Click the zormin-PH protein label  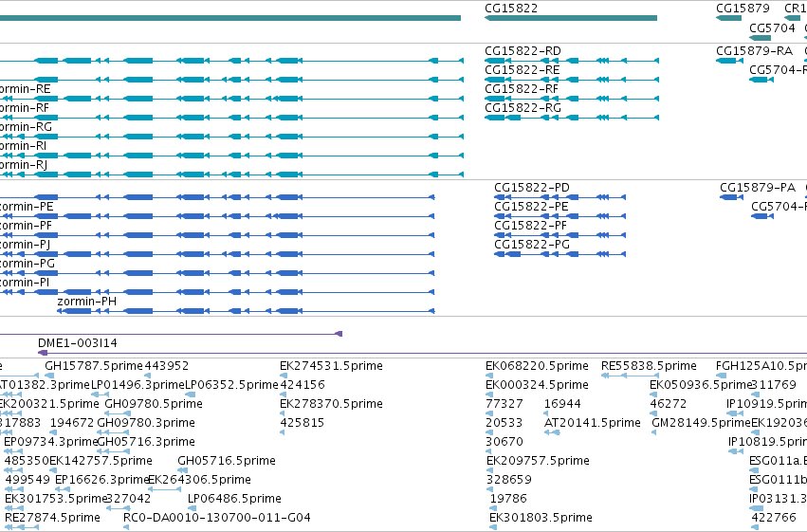pyautogui.click(x=87, y=302)
